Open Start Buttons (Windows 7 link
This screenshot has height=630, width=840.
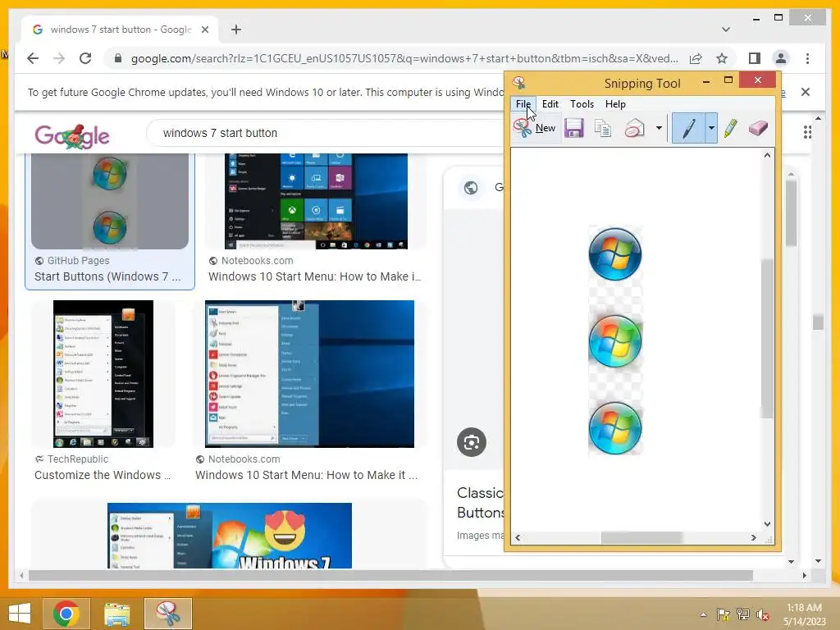(x=107, y=276)
